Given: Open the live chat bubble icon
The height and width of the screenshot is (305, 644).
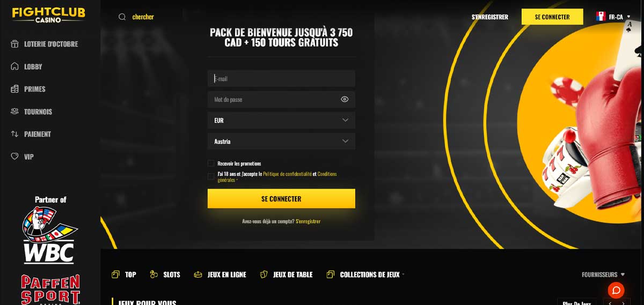Looking at the screenshot, I should (x=616, y=290).
